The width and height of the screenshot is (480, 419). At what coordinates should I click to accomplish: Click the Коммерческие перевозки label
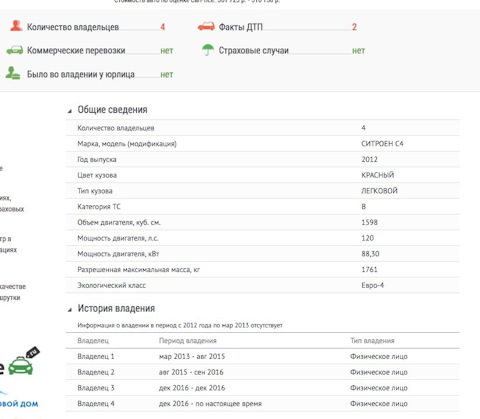[x=76, y=51]
